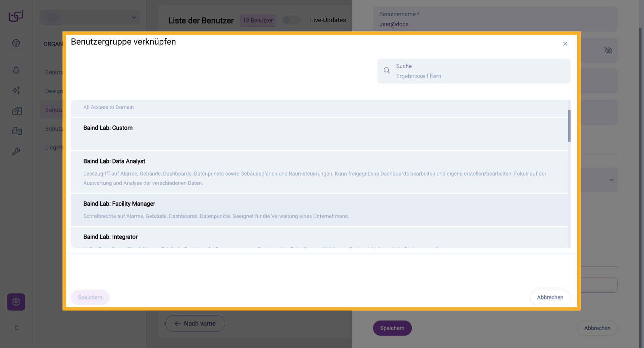Open the buildings icon in sidebar
Image resolution: width=644 pixels, height=348 pixels.
point(17,111)
